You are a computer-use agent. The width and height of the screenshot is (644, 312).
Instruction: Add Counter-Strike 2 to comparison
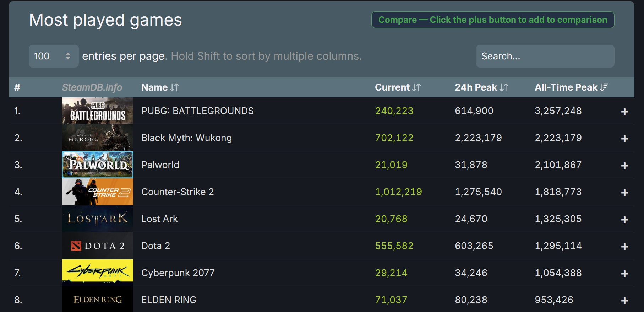pos(624,193)
